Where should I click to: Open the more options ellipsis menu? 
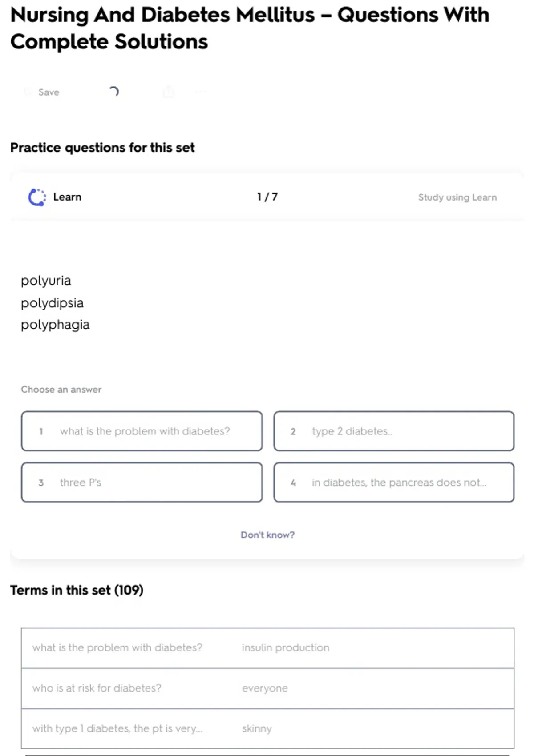coord(200,92)
